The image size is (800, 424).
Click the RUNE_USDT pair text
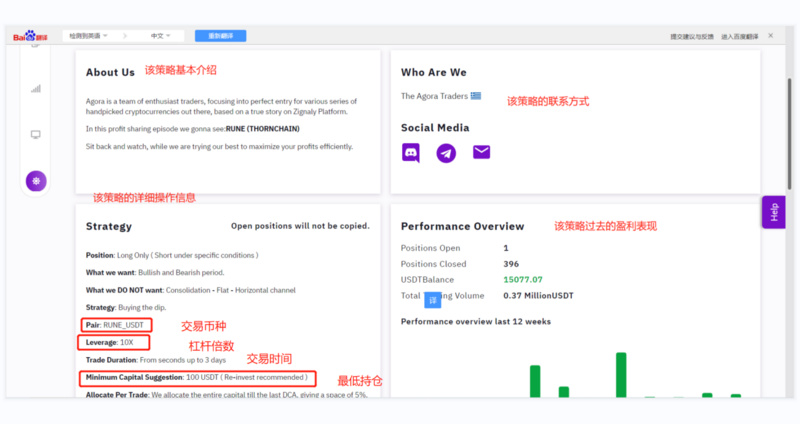(124, 325)
